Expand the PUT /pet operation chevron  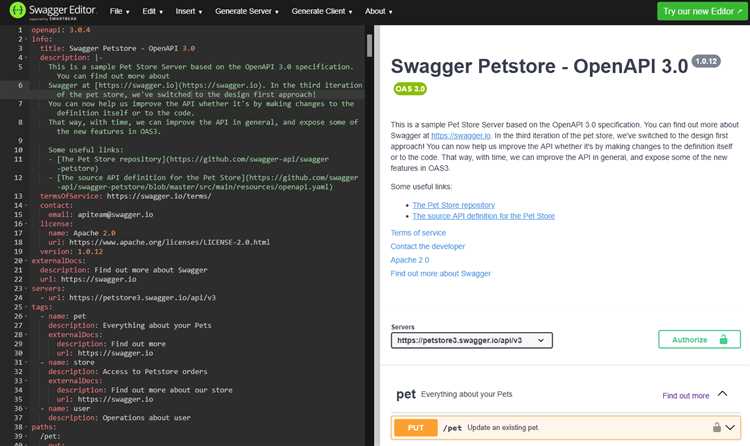[730, 427]
